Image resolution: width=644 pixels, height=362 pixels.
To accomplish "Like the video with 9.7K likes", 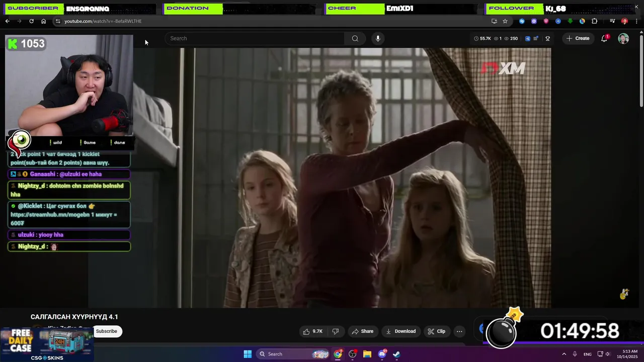I will 312,331.
